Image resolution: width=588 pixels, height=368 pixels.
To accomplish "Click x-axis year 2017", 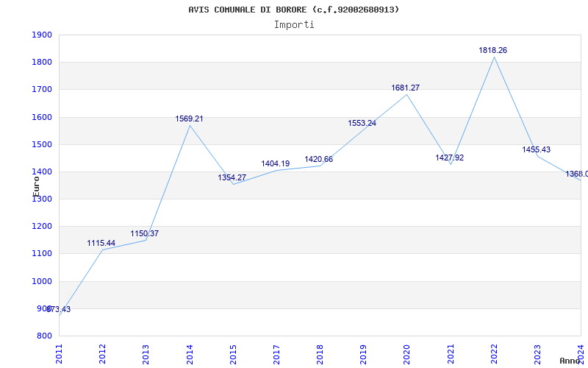I will pyautogui.click(x=276, y=354).
